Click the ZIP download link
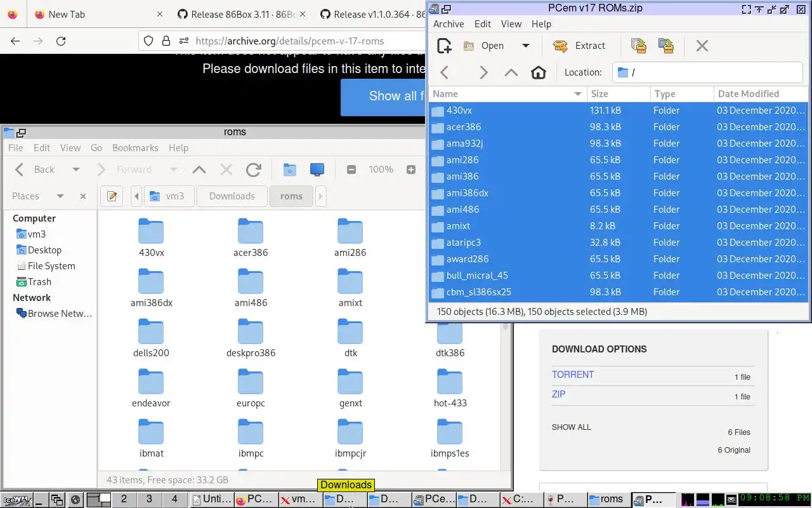The image size is (812, 508). coord(558,394)
